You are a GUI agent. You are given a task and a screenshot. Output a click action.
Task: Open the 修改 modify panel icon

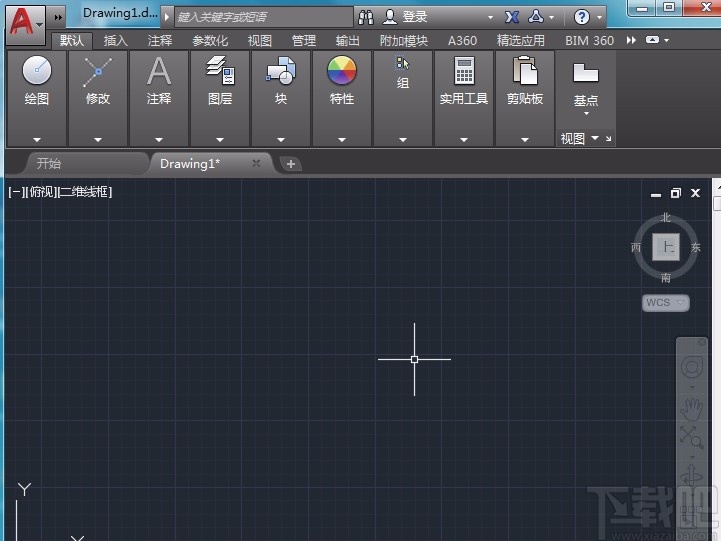[x=97, y=72]
